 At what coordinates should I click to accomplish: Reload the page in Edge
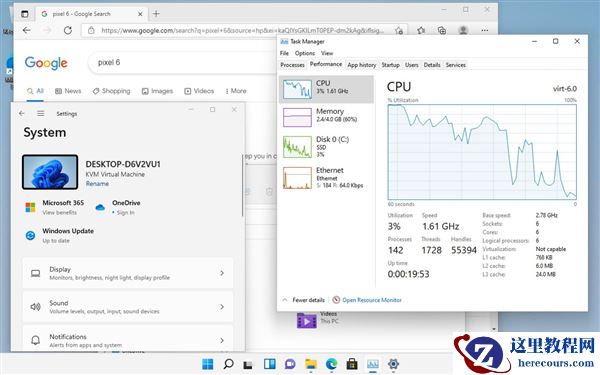(68, 30)
